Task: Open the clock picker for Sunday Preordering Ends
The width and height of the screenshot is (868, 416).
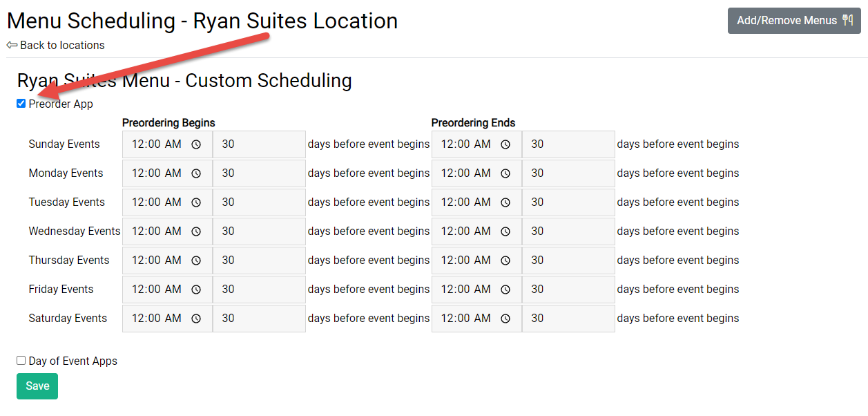Action: [505, 144]
